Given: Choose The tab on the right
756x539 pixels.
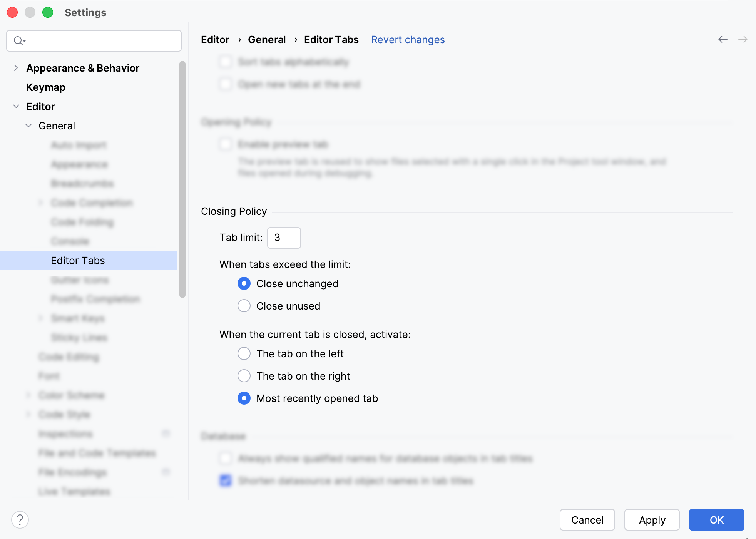Looking at the screenshot, I should point(244,376).
